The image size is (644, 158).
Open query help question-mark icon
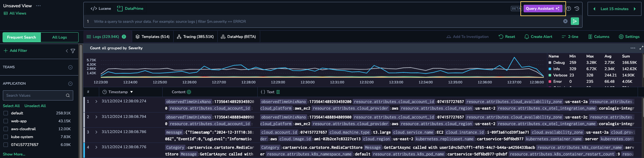click(x=569, y=9)
